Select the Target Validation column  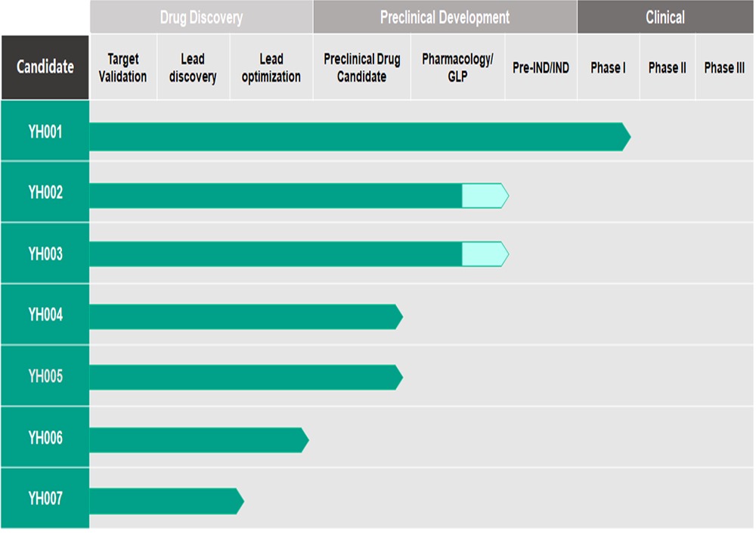[122, 67]
